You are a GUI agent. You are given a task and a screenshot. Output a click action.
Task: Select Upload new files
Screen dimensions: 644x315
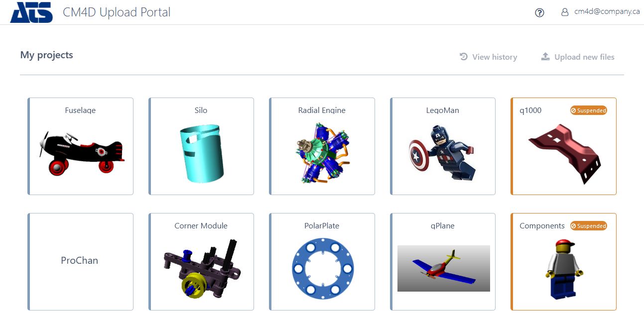coord(578,57)
